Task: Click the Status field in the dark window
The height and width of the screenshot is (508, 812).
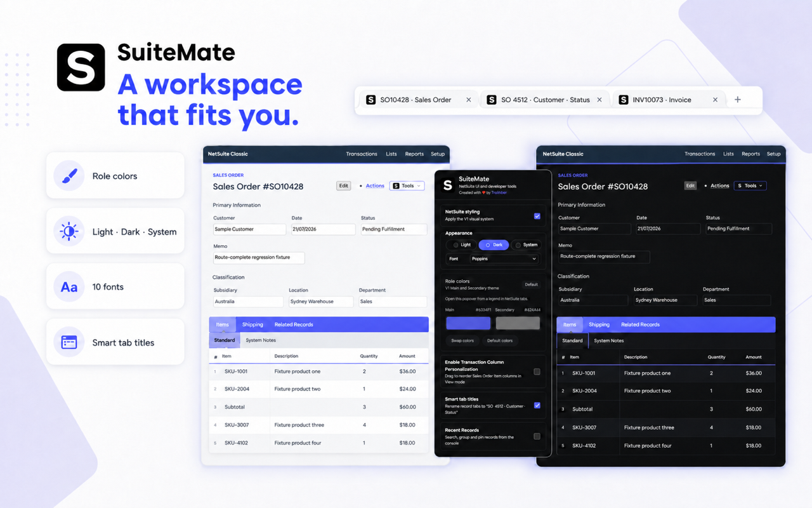Action: coord(739,229)
